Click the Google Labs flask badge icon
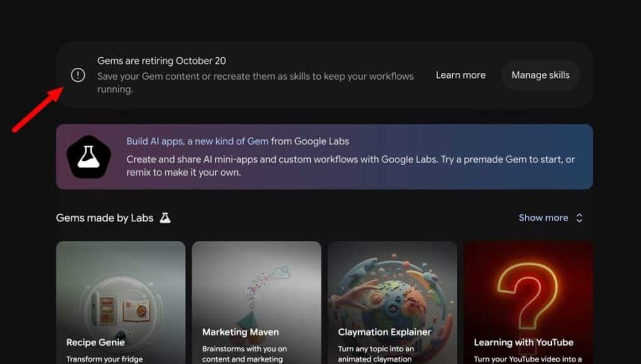This screenshot has height=364, width=641. [89, 157]
